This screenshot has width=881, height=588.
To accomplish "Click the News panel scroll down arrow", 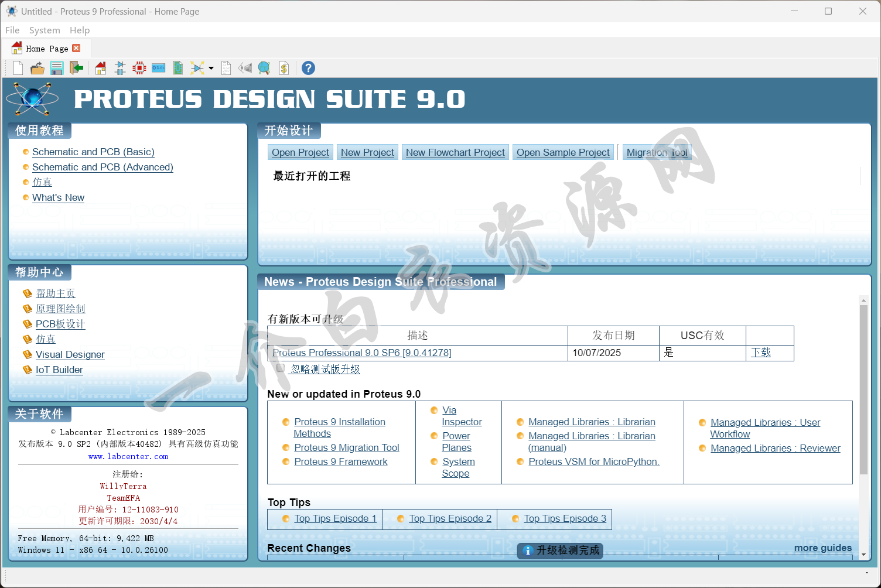I will pyautogui.click(x=863, y=554).
